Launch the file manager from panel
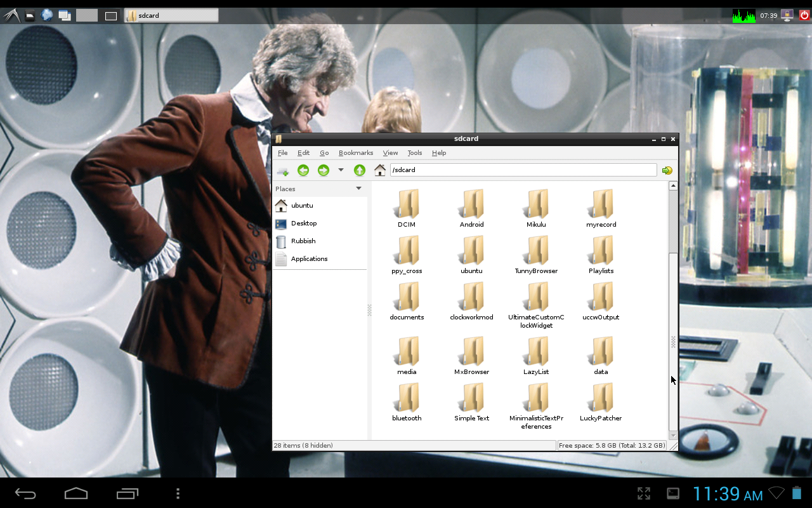 tap(30, 15)
